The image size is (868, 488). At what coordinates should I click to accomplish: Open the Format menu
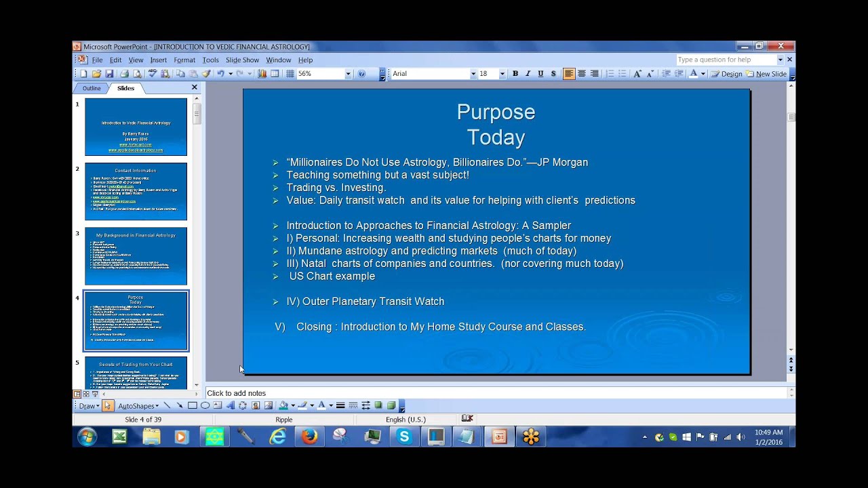(184, 60)
